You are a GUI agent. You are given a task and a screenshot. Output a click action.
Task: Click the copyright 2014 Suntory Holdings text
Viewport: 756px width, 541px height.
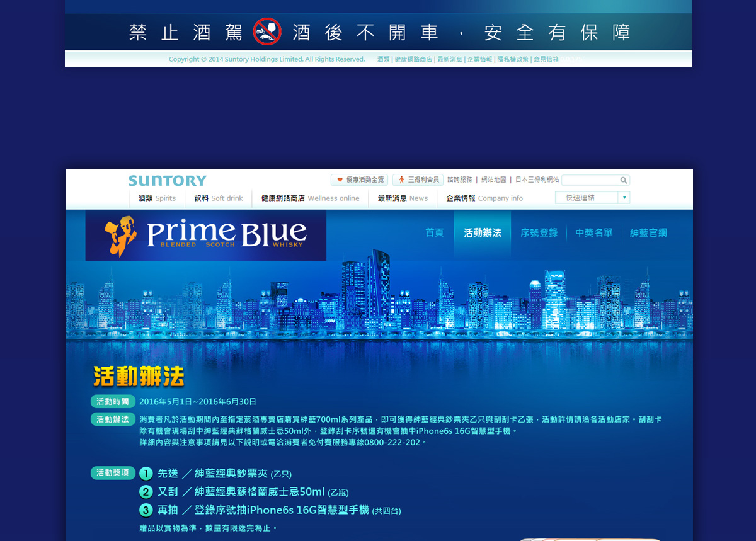tap(266, 59)
